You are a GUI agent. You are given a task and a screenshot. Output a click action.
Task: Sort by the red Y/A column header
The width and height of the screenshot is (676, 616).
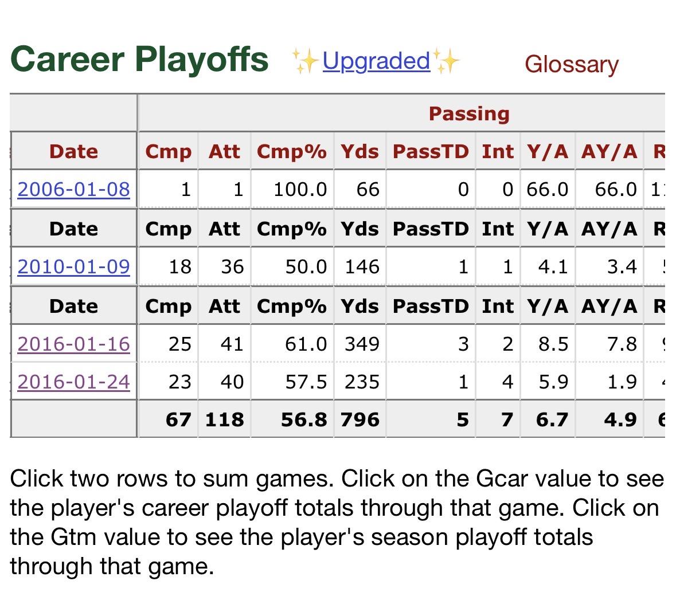coord(548,151)
